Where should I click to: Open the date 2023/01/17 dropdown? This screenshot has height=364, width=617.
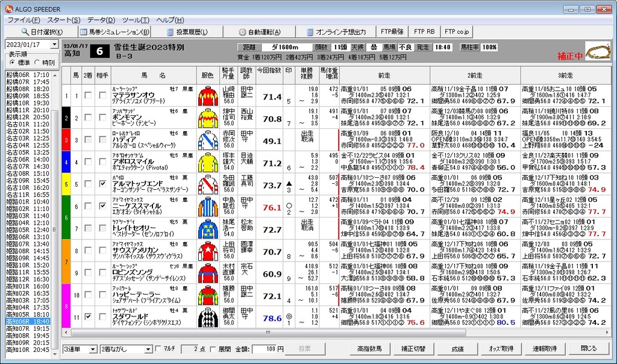pos(55,45)
